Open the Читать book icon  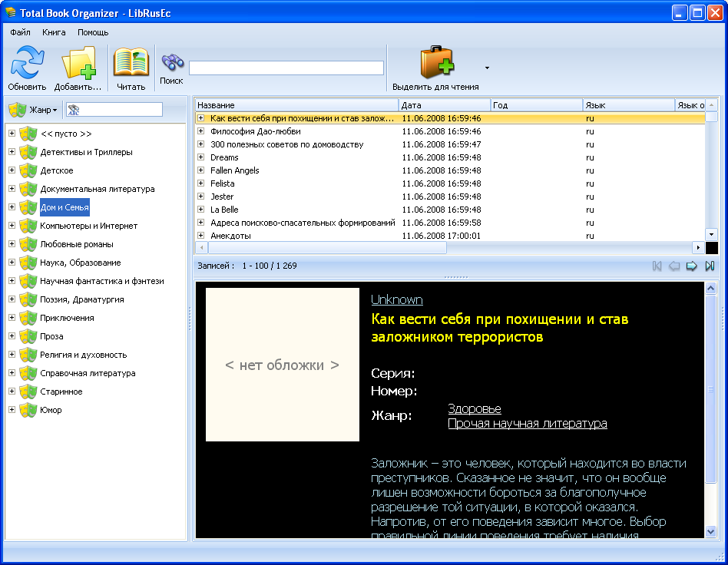[131, 62]
